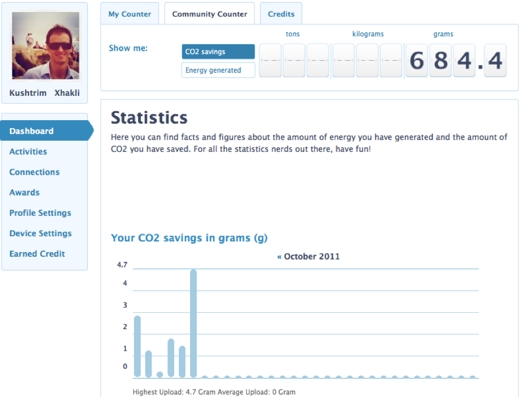Open the My Counter tab
The width and height of the screenshot is (520, 399).
[130, 14]
